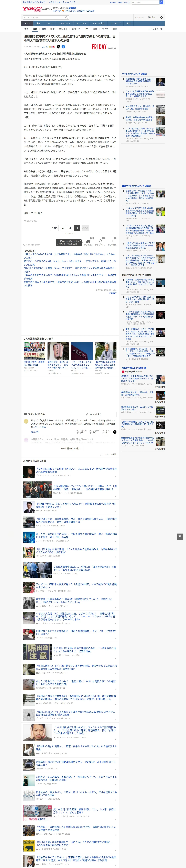Click the back-to-top arrow button
The height and width of the screenshot is (868, 186).
coord(180,536)
